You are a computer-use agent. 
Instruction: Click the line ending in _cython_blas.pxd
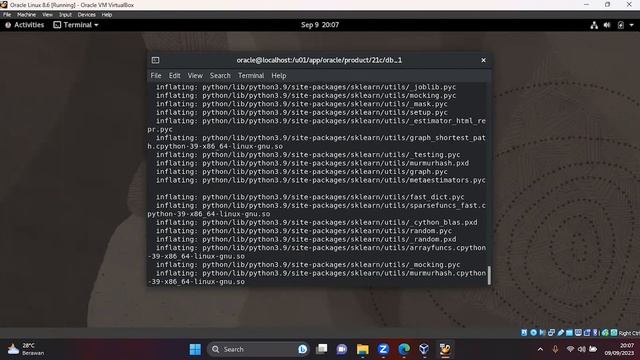click(316, 222)
